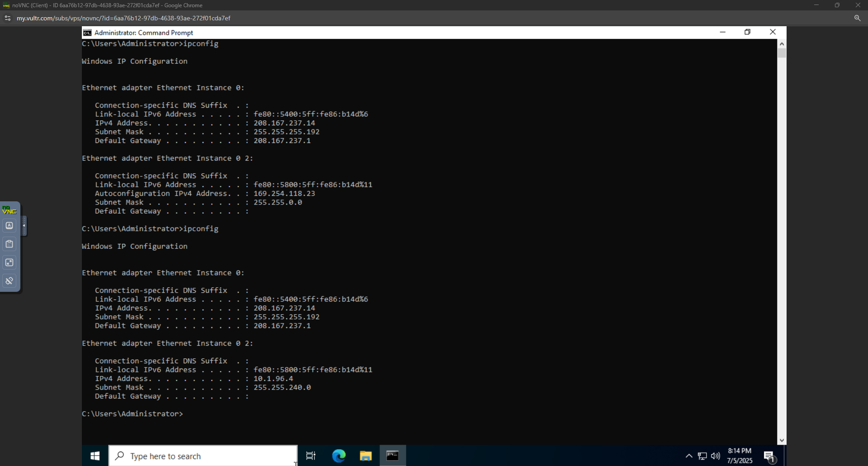Click the noVNC logo in control bar
Screen dimensions: 868x466
coord(9,210)
